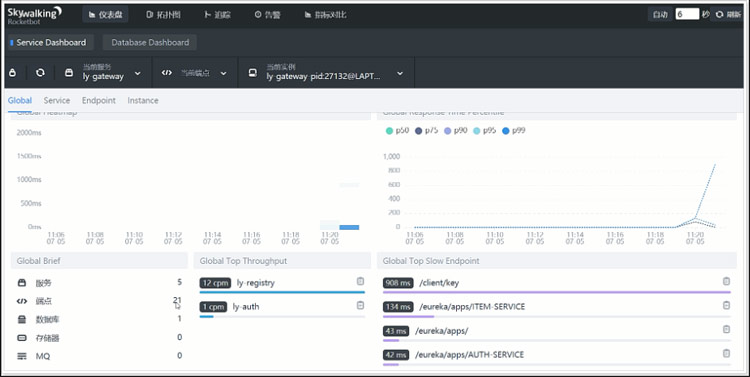Click the blue heatmap cell near 0ms

(349, 227)
